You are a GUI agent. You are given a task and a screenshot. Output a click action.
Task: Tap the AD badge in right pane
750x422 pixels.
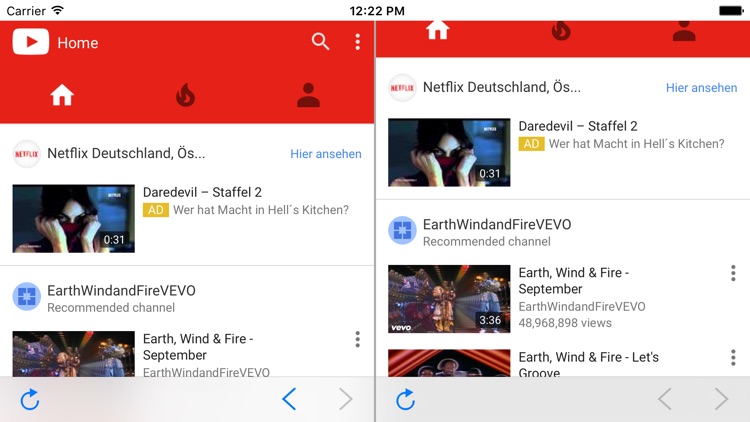pyautogui.click(x=531, y=144)
